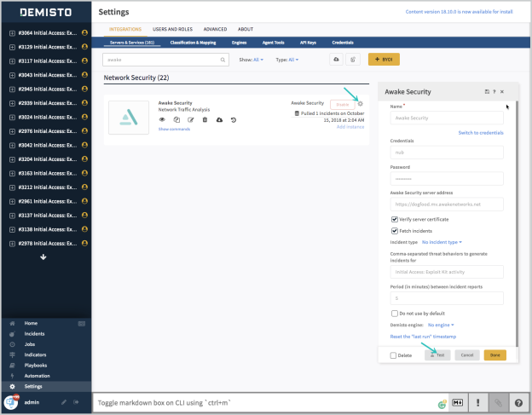Click the green Grammarly icon in CLI bar
The width and height of the screenshot is (532, 415).
click(442, 404)
